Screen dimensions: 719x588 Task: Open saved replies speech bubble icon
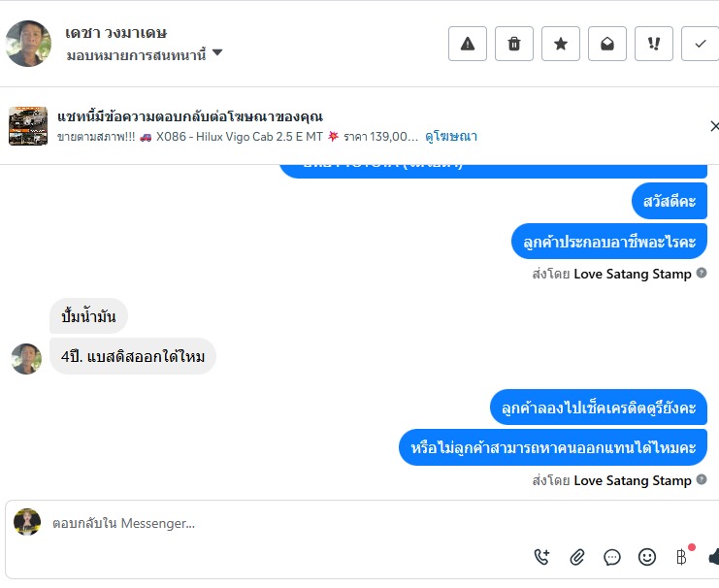pyautogui.click(x=612, y=557)
